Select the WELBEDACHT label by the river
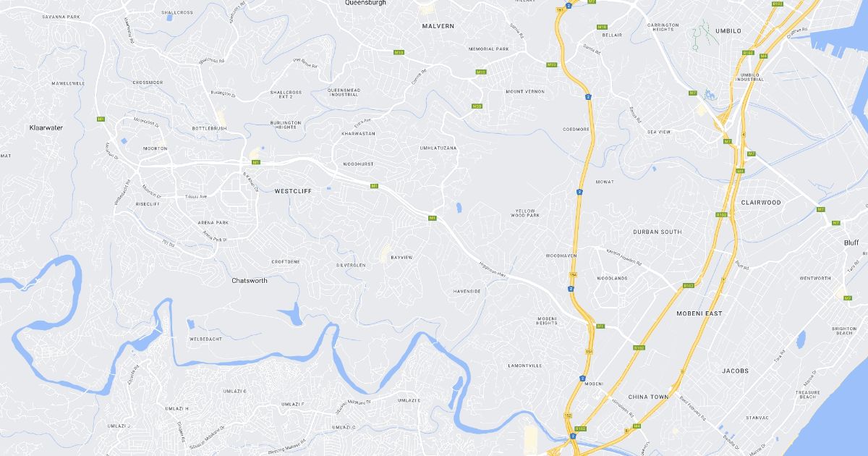This screenshot has width=868, height=456. (x=205, y=339)
